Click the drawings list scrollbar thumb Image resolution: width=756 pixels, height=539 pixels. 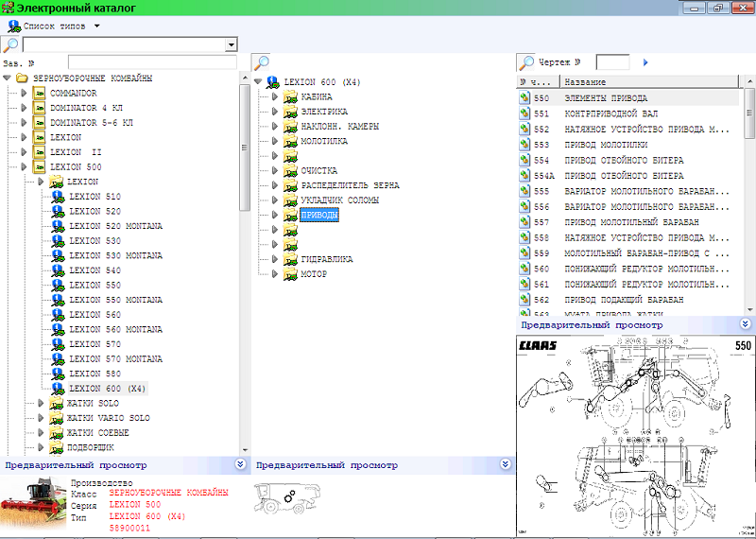click(x=749, y=113)
